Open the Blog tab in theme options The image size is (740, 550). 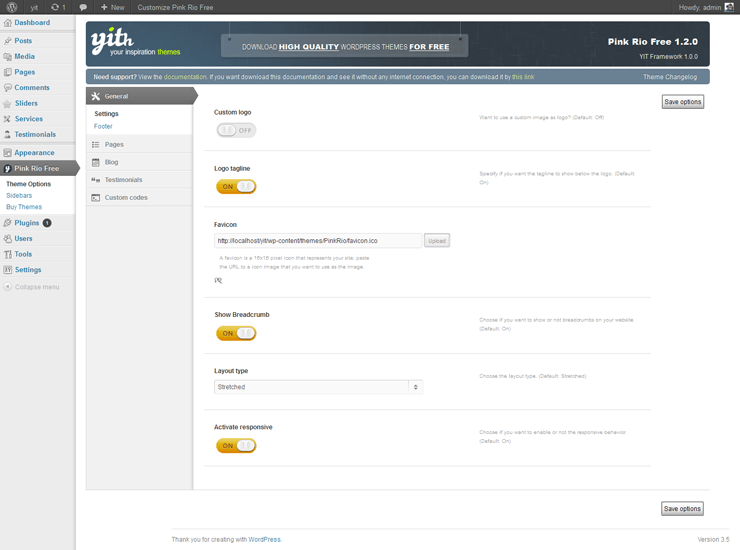(140, 162)
